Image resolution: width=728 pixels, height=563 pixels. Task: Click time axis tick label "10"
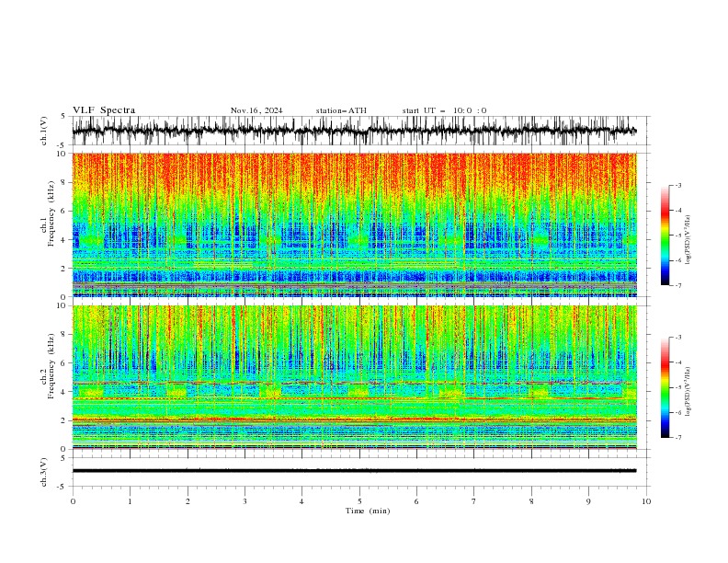[x=646, y=501]
